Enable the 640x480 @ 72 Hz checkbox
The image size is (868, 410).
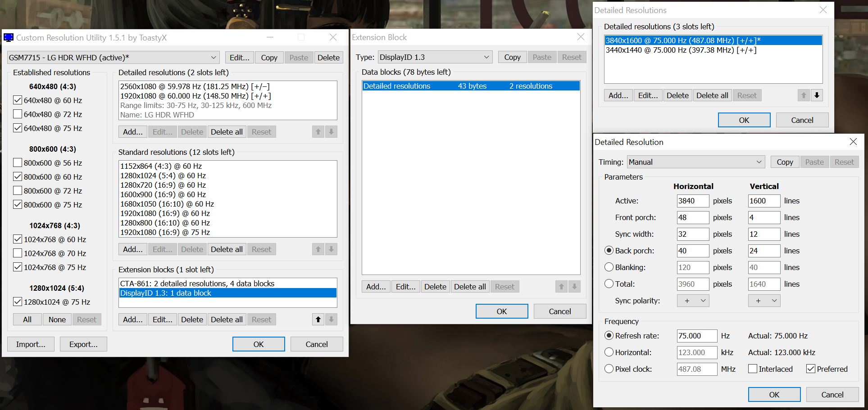pos(18,114)
